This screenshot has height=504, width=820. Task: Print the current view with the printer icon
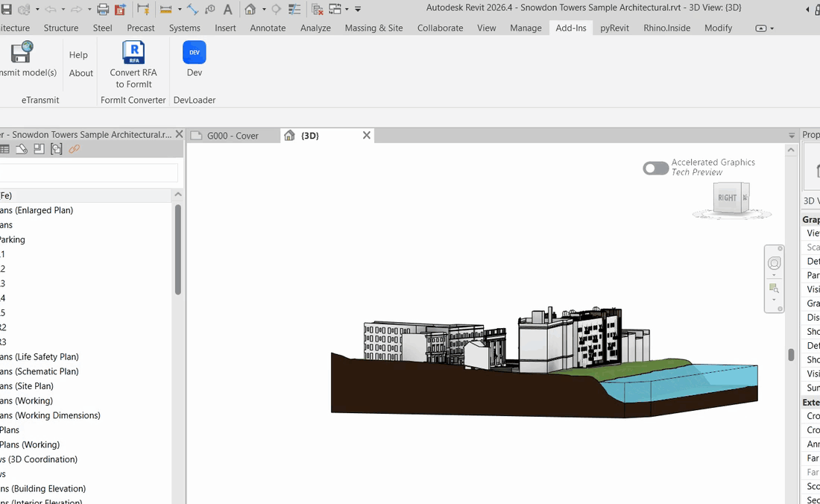tap(103, 9)
